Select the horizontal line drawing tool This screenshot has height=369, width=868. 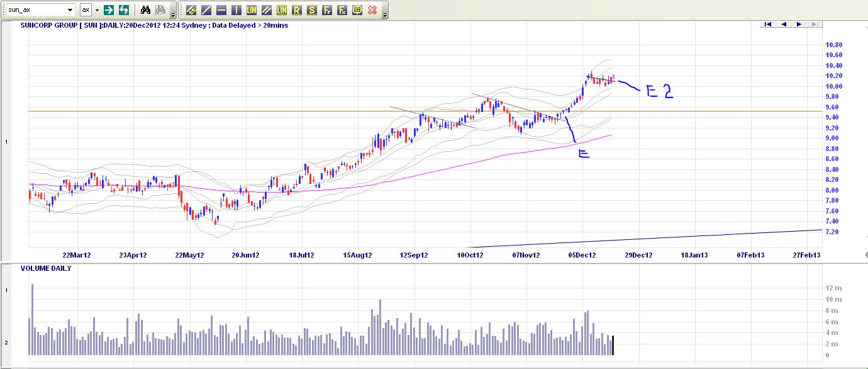221,10
